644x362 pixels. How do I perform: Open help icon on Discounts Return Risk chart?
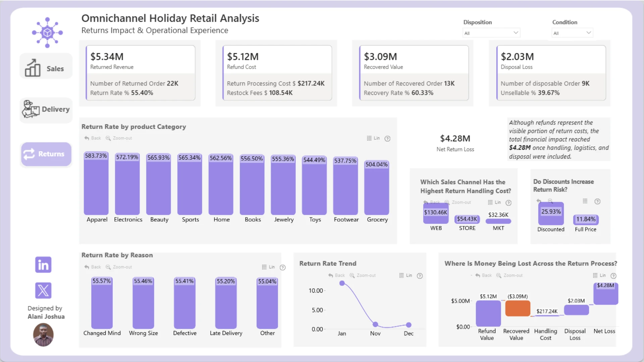(x=597, y=201)
